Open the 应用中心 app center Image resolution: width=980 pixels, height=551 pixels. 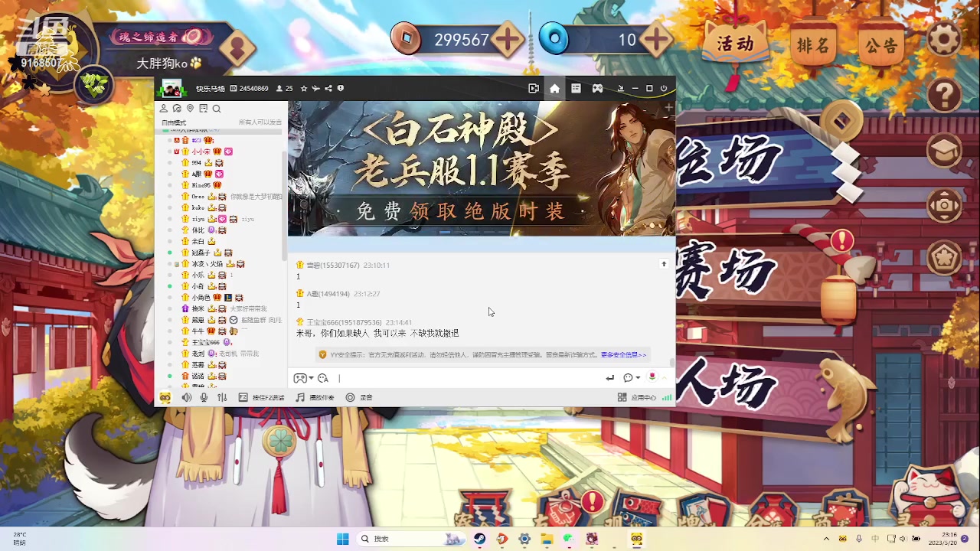click(637, 397)
